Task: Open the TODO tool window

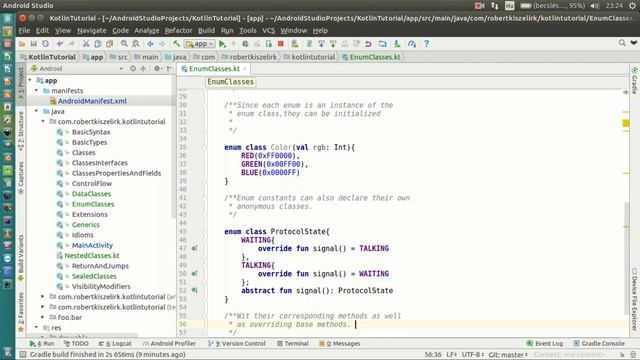Action: [76, 344]
